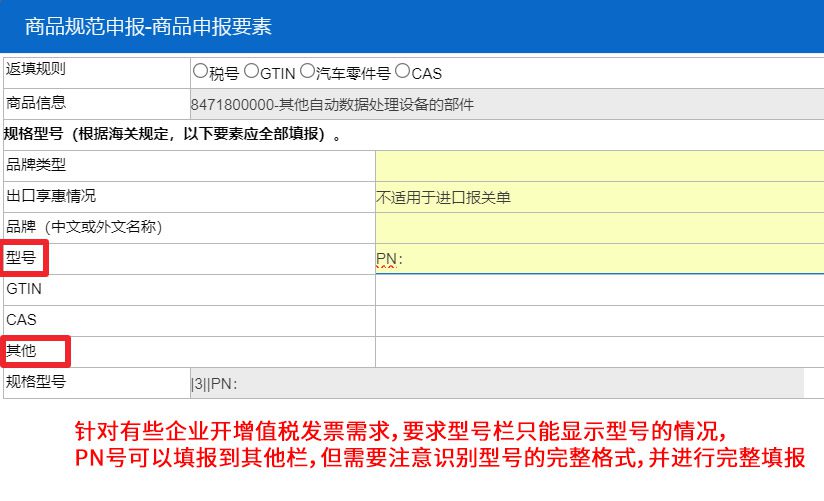Open the 品牌类型 yellow selection field
Image resolution: width=824 pixels, height=501 pixels.
click(x=599, y=165)
